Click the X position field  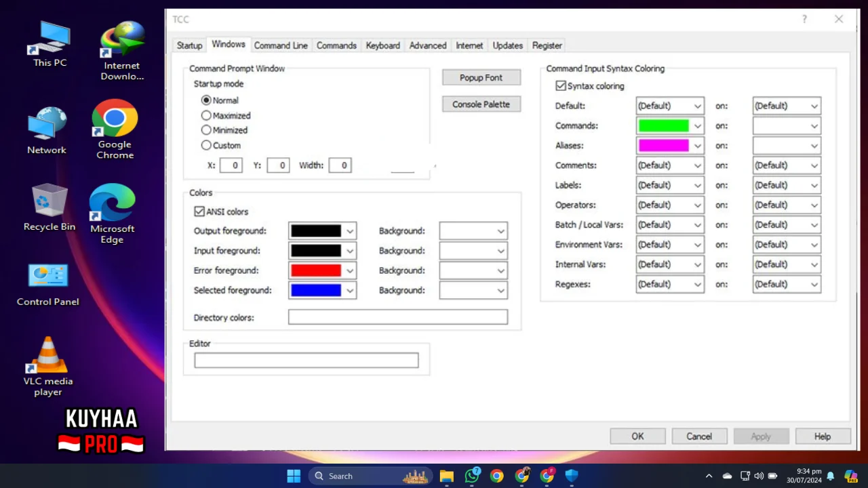pyautogui.click(x=231, y=165)
